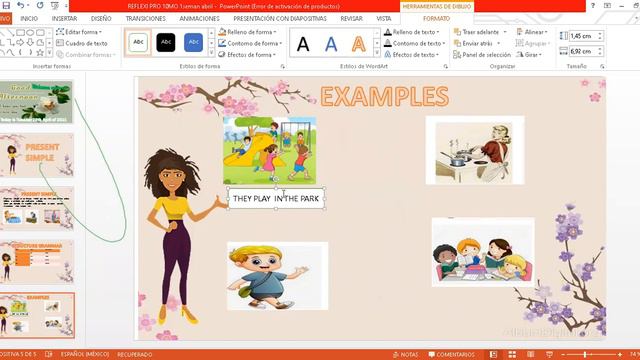640x360 pixels.
Task: Toggle the COMENTARIOS pane
Action: (x=451, y=355)
